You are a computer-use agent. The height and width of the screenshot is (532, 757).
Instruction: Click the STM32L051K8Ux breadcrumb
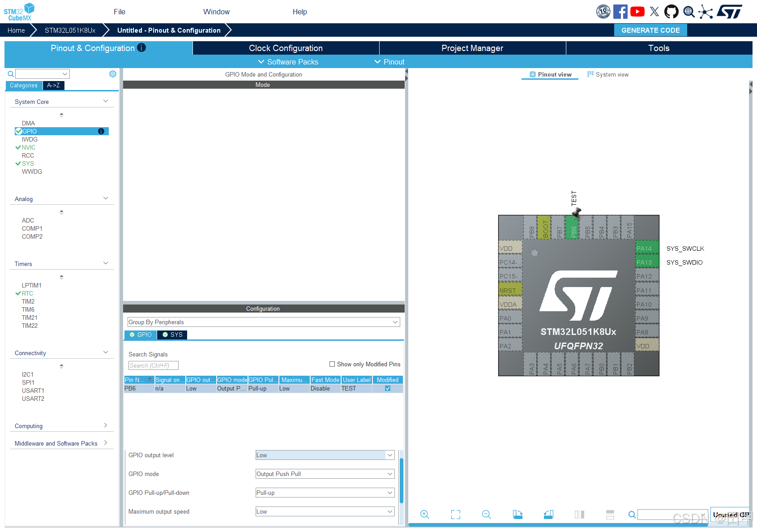[70, 30]
